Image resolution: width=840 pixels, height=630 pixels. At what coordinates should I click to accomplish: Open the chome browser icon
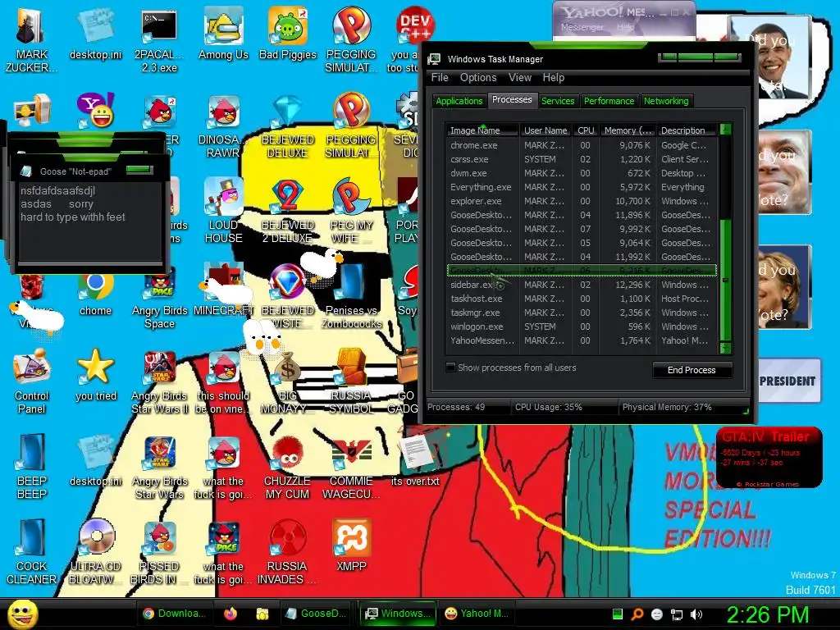tap(95, 294)
